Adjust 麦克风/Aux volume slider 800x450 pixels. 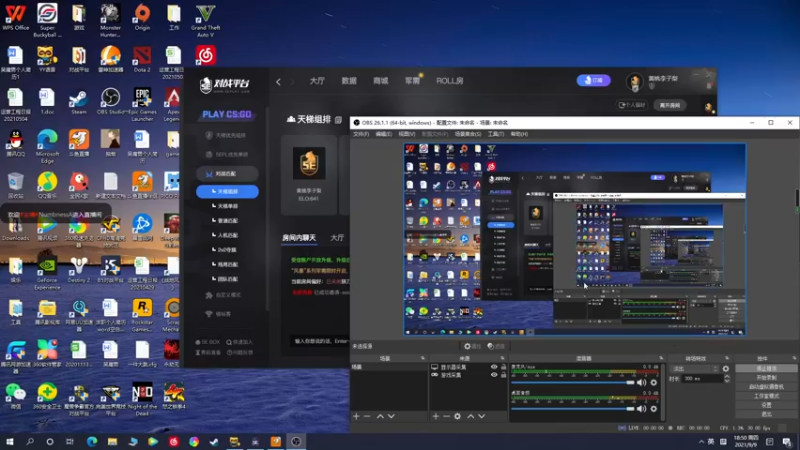572,382
